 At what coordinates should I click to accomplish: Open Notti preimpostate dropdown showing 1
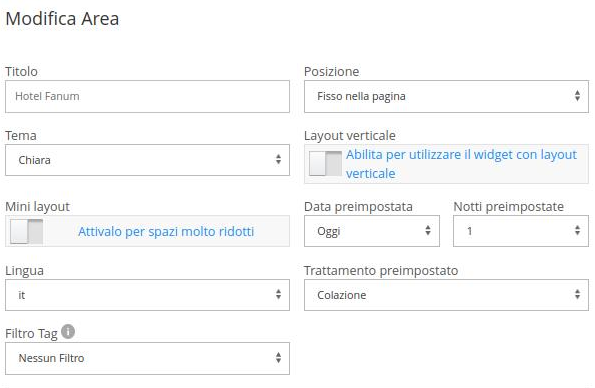[x=521, y=231]
